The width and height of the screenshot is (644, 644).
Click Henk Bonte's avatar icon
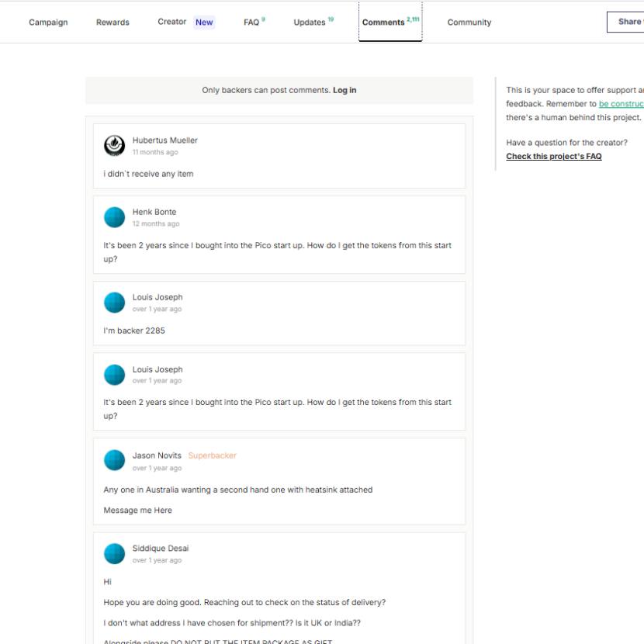[114, 217]
